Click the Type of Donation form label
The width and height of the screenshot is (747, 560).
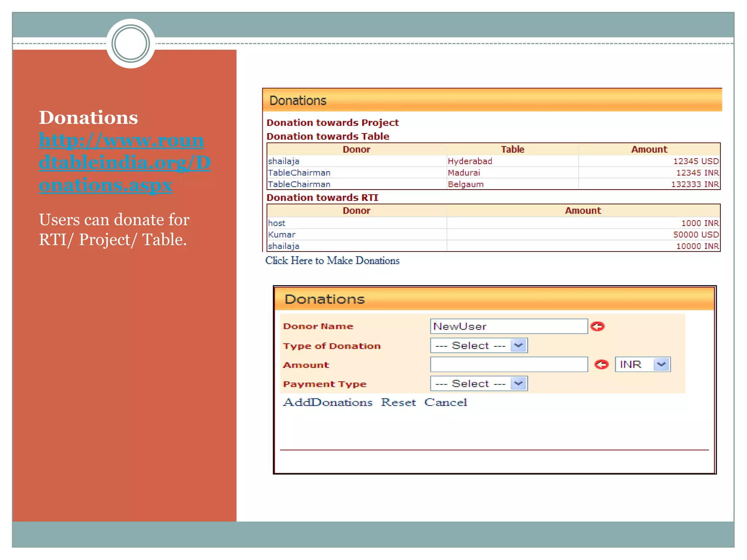coord(332,346)
